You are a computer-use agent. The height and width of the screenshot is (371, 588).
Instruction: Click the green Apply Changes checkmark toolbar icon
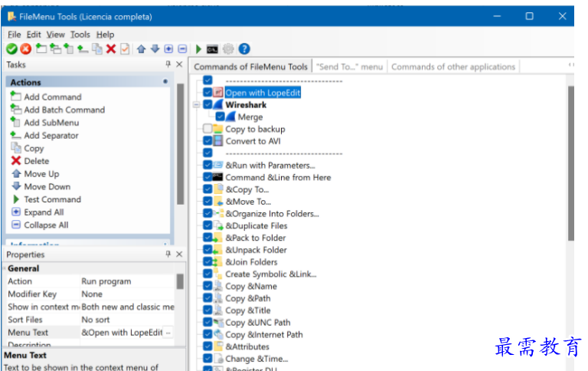[x=11, y=49]
